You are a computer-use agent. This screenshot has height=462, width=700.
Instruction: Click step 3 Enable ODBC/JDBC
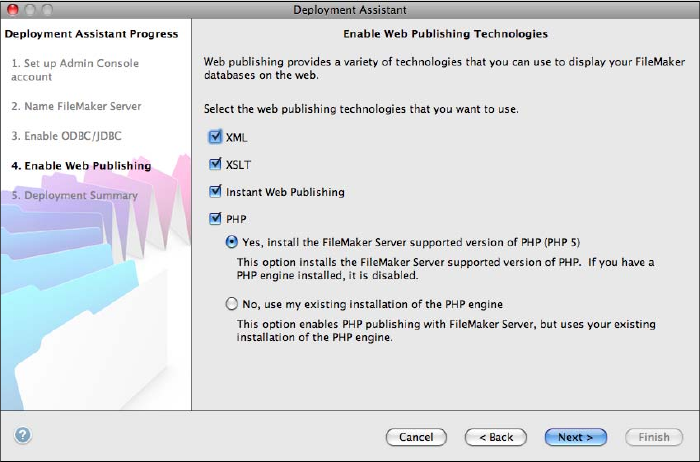coord(67,136)
